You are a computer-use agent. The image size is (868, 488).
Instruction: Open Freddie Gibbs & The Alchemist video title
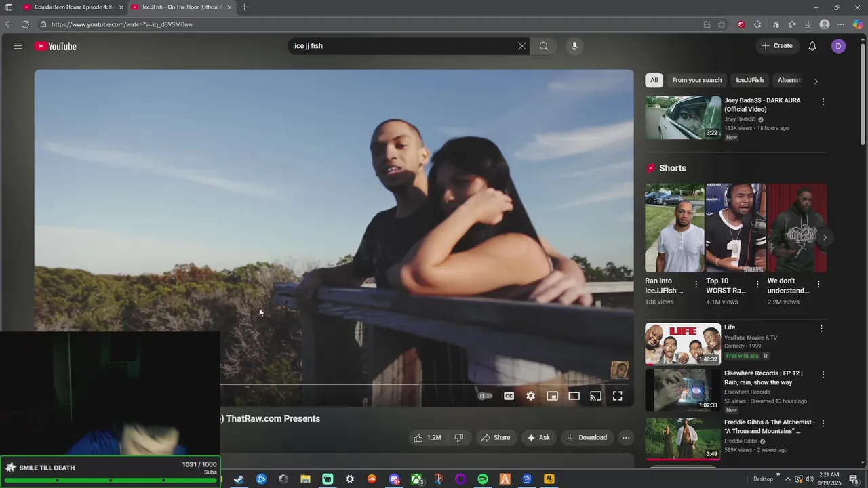pyautogui.click(x=769, y=426)
